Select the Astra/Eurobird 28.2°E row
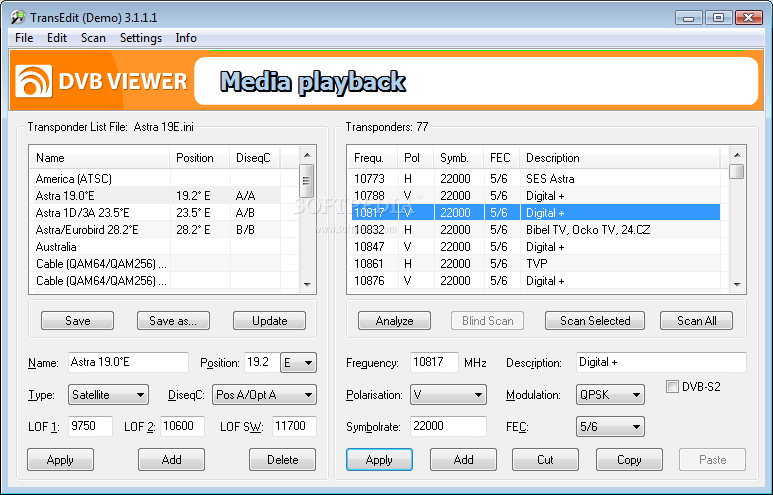This screenshot has height=495, width=773. click(165, 230)
